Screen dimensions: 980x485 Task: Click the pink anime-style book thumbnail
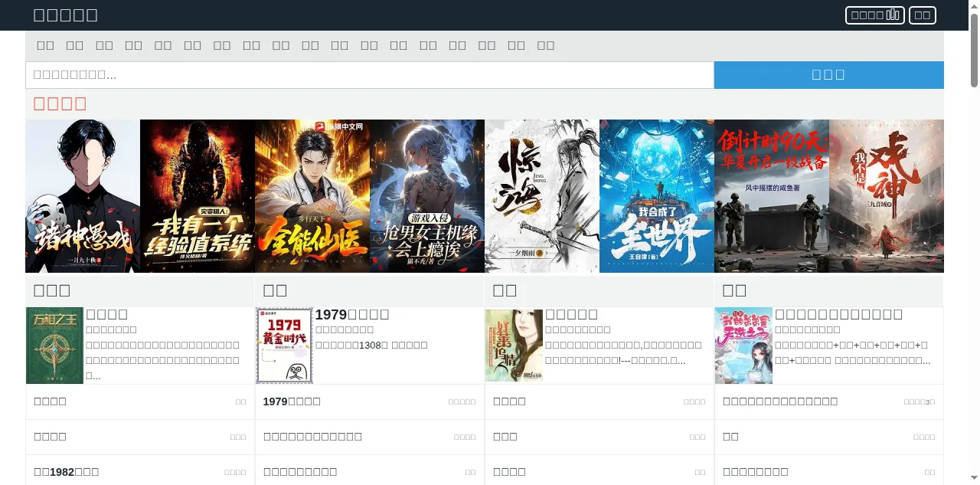point(743,346)
